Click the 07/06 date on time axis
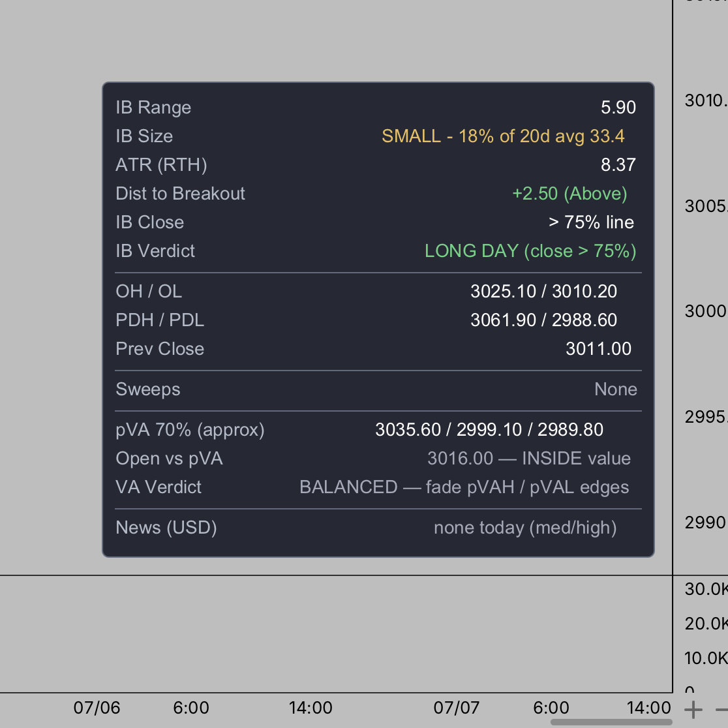The height and width of the screenshot is (728, 728). pyautogui.click(x=97, y=708)
